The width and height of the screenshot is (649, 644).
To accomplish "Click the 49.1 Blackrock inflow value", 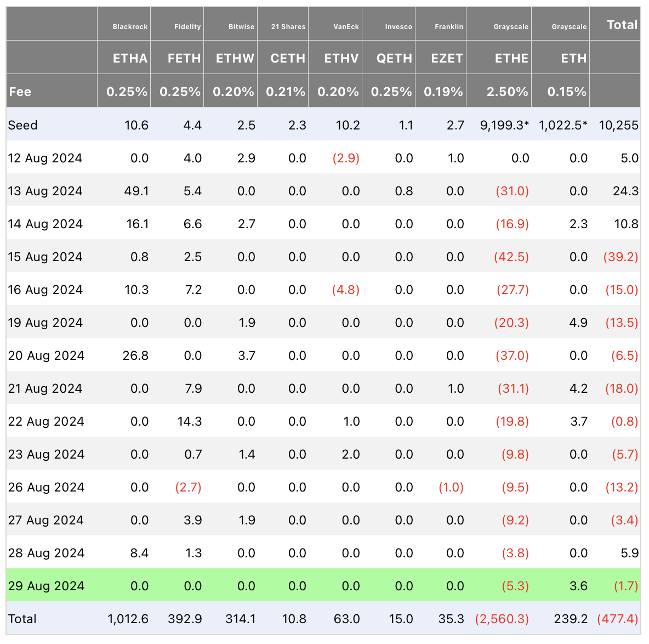I will (x=137, y=191).
